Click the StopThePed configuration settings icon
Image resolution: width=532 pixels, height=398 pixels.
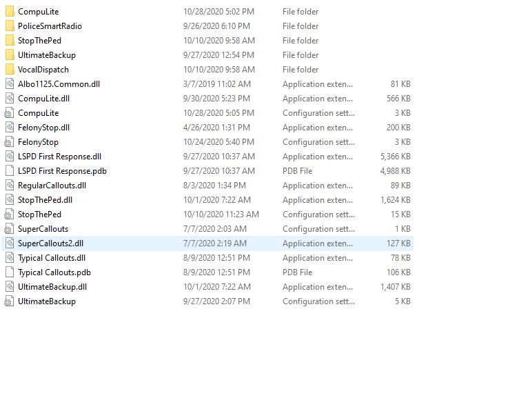coord(9,215)
